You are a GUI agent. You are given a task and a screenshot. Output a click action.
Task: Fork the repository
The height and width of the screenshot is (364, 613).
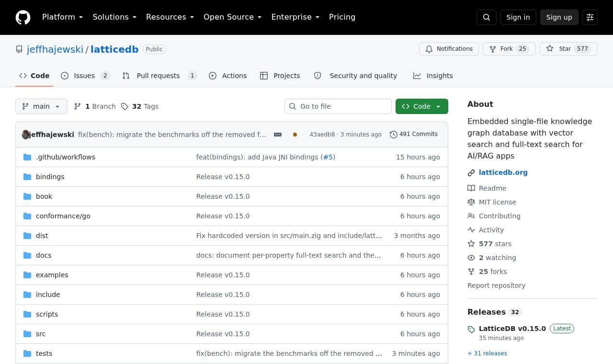[x=509, y=49]
